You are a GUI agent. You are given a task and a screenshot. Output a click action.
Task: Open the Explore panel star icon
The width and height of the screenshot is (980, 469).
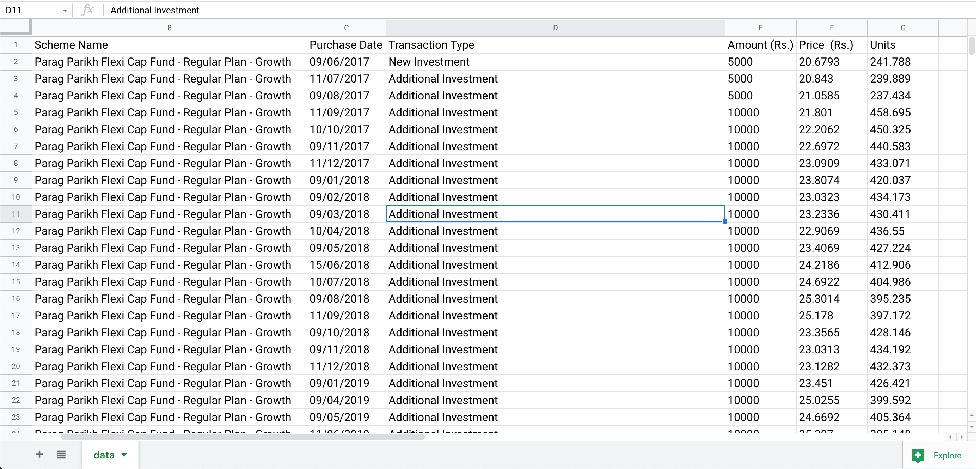pos(918,455)
